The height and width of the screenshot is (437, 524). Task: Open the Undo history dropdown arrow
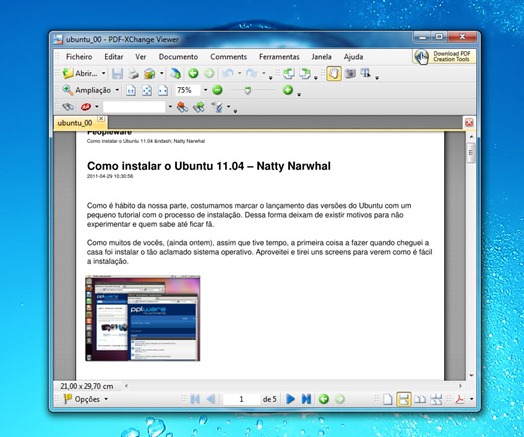(239, 73)
